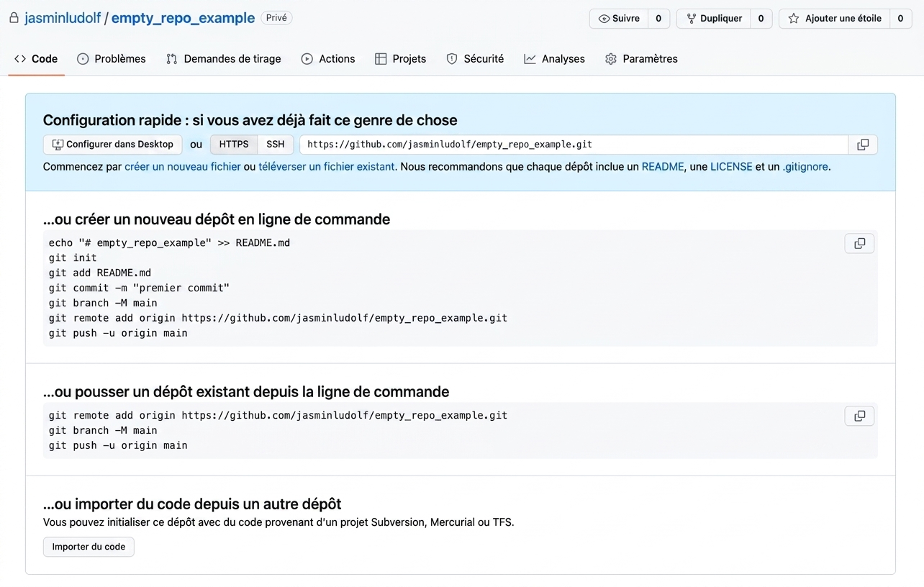This screenshot has width=924, height=587.
Task: Click the eye icon on Suivre
Action: [604, 19]
